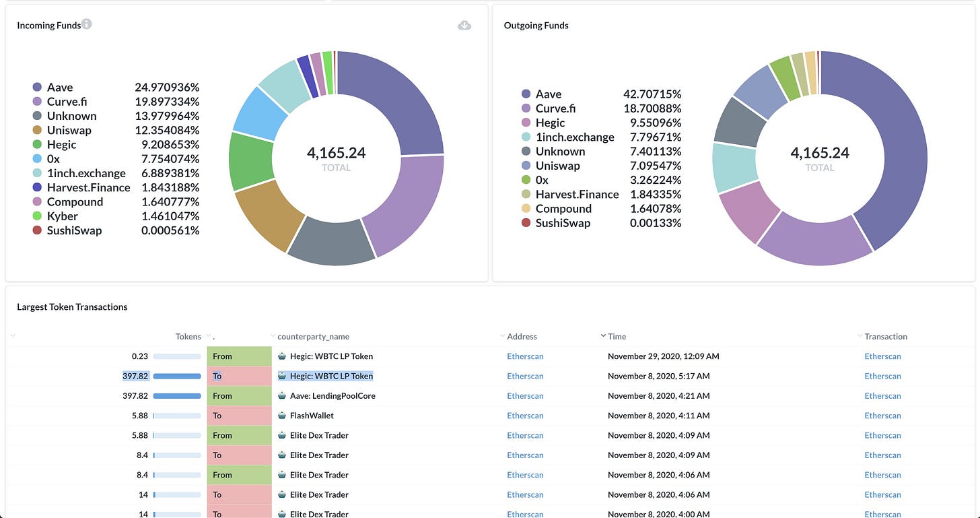Screen dimensions: 980x518
Task: Click the Tokens column header
Action: pos(188,337)
